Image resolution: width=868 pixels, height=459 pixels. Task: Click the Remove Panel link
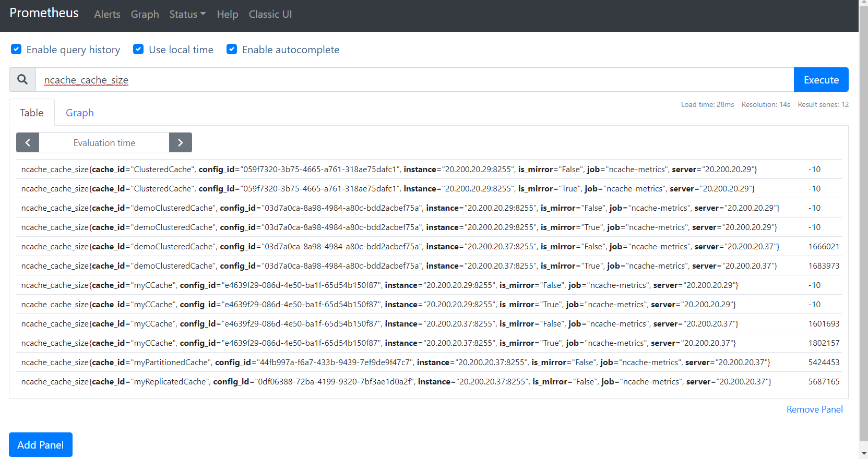(815, 409)
